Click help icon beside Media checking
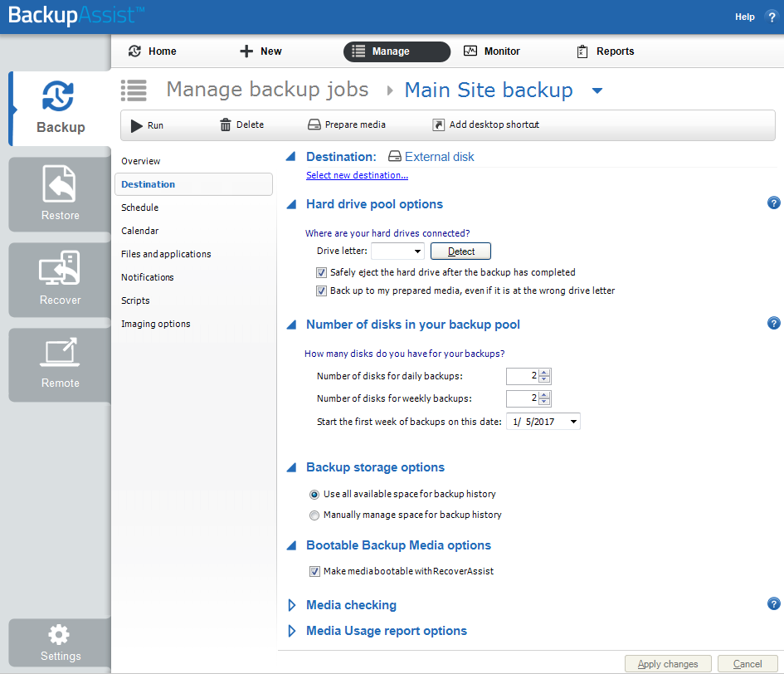784x674 pixels. 773,603
